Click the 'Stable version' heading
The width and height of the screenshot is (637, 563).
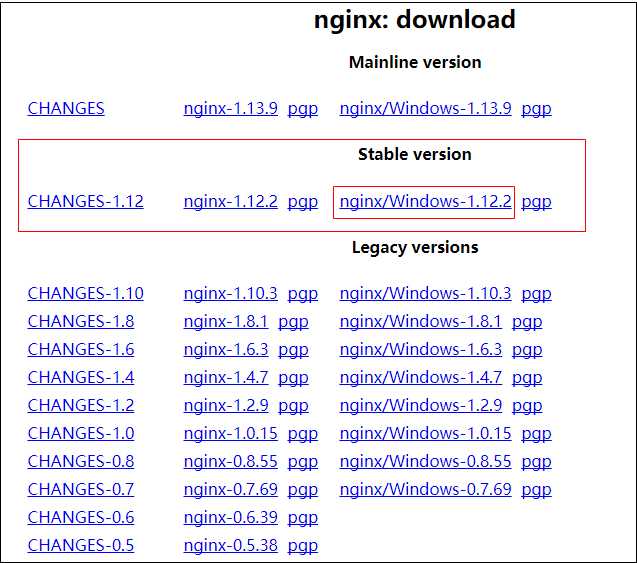(x=415, y=154)
